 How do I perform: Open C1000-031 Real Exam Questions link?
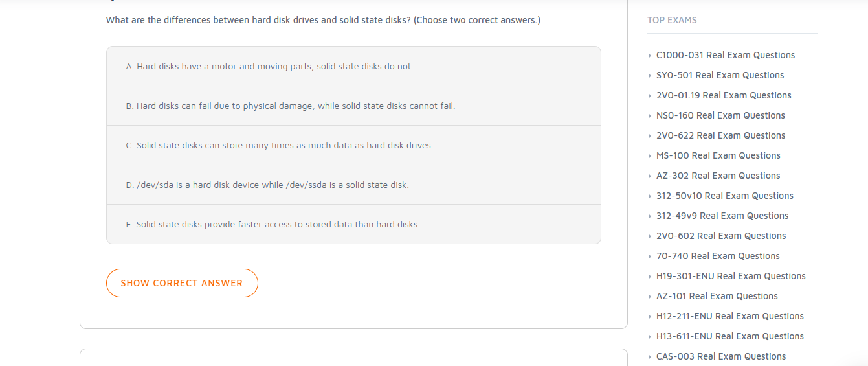[x=725, y=56]
